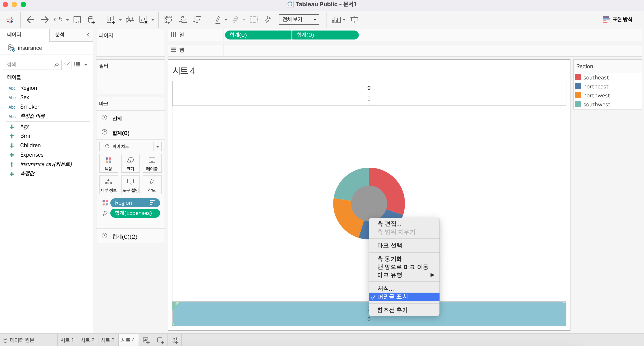This screenshot has width=644, height=346.
Task: Click the southeast red legend swatch
Action: tap(578, 77)
